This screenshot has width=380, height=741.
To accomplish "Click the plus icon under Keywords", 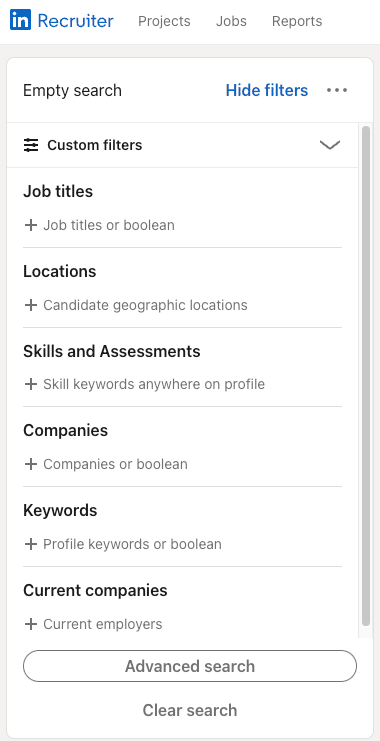I will coord(31,544).
